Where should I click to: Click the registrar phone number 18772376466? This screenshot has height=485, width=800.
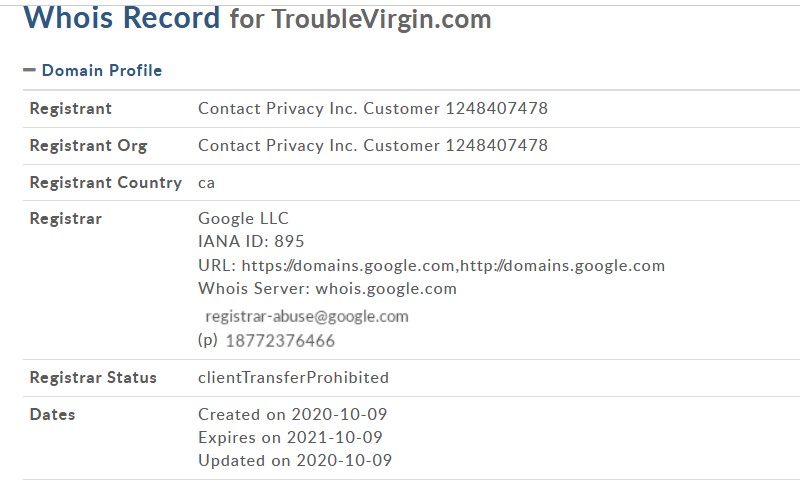tap(280, 340)
